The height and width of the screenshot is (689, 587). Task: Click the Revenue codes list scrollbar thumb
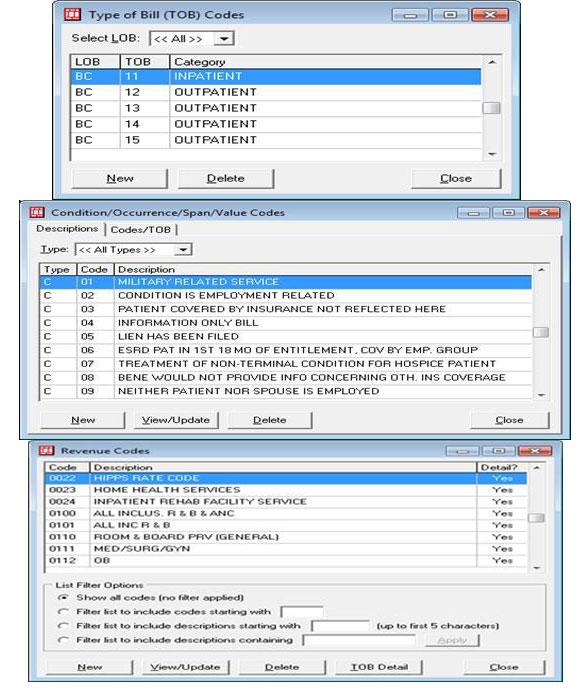[536, 518]
